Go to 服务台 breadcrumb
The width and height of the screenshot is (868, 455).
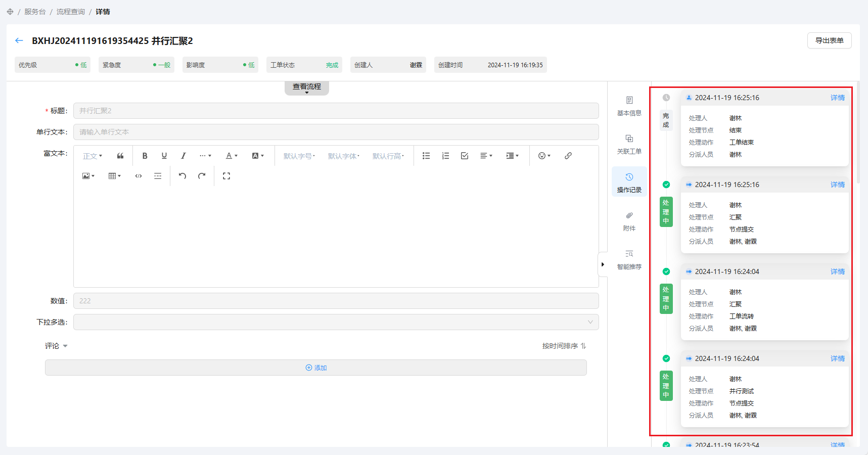35,12
